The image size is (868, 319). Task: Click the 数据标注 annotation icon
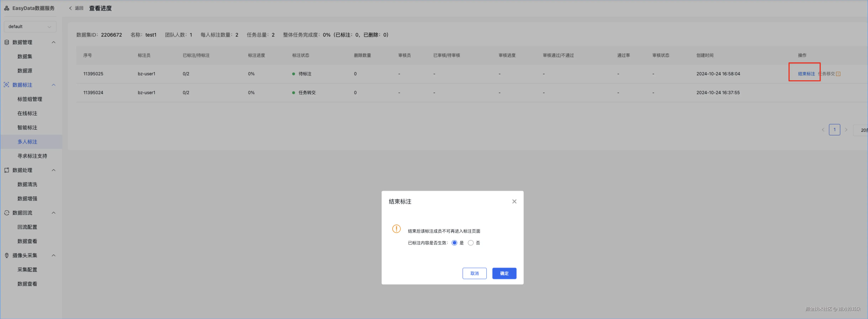tap(6, 85)
